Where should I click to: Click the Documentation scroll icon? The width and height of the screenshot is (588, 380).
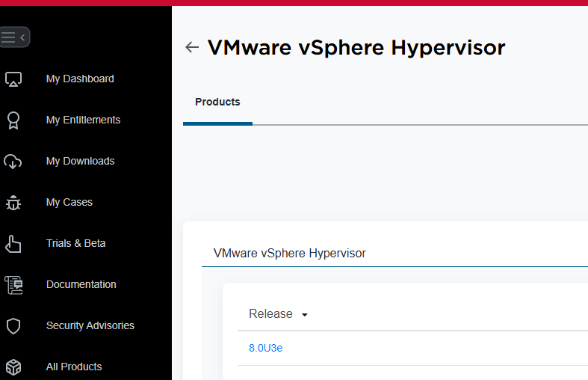[13, 285]
